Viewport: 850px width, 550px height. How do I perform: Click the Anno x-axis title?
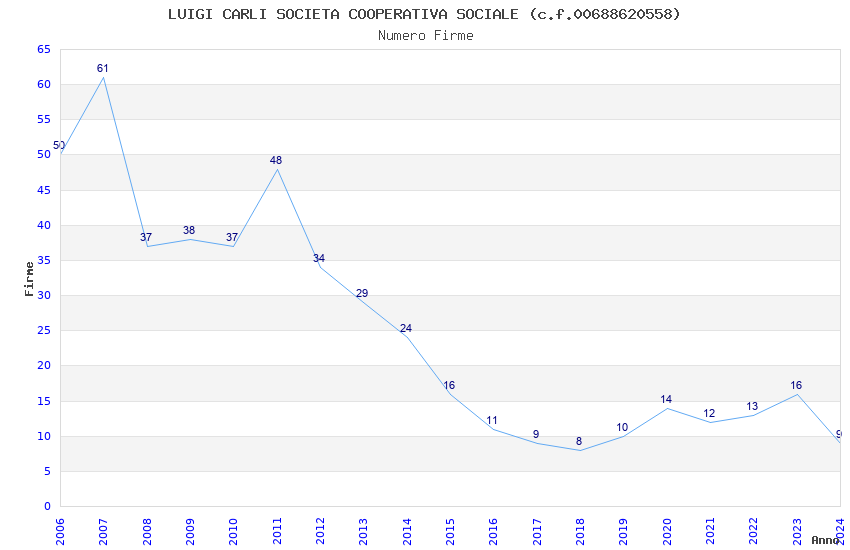click(825, 540)
